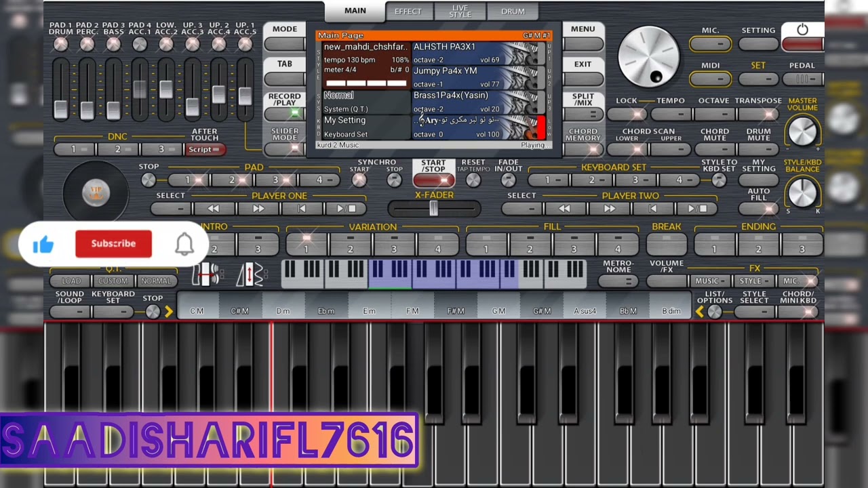The width and height of the screenshot is (868, 488).
Task: Tap the VIP crown button
Action: (x=96, y=193)
